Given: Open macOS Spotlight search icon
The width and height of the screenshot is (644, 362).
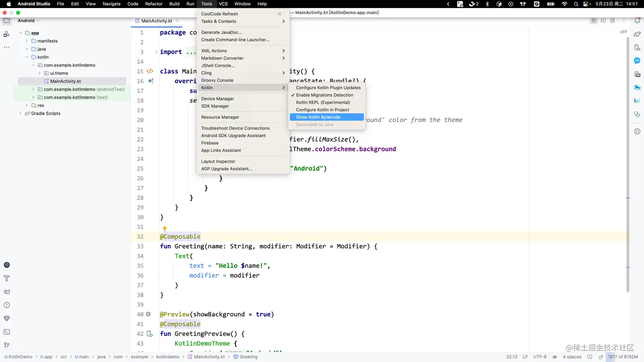Looking at the screenshot, I should (576, 4).
